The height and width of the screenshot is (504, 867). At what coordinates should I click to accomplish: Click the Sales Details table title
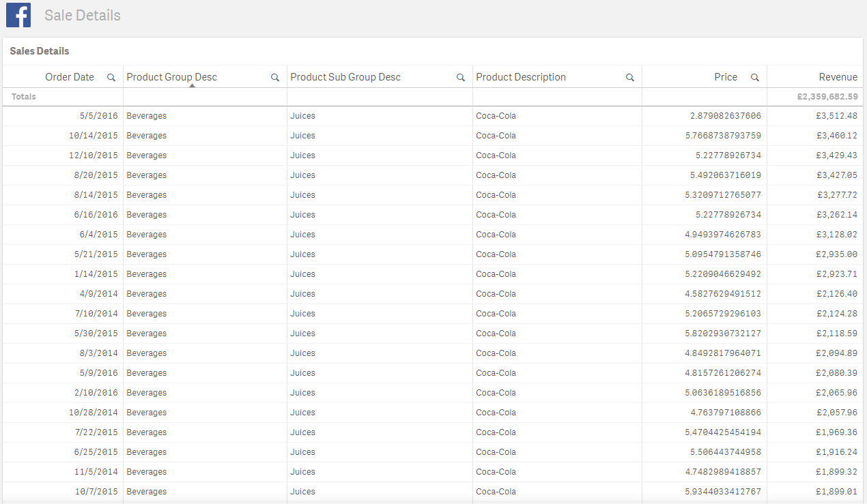[40, 51]
